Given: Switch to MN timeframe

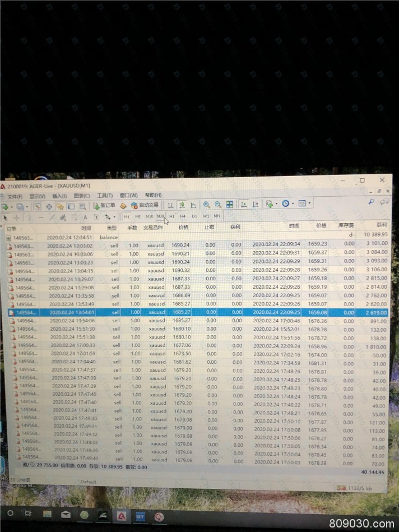Looking at the screenshot, I should [x=217, y=215].
